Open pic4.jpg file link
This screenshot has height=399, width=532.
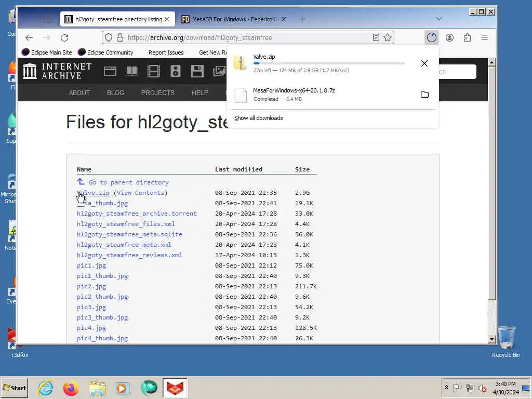tap(91, 328)
